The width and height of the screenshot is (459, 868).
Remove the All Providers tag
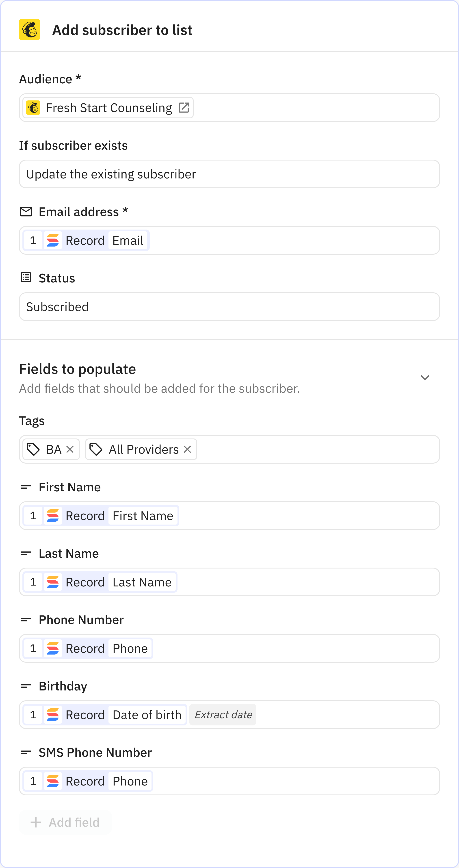188,449
